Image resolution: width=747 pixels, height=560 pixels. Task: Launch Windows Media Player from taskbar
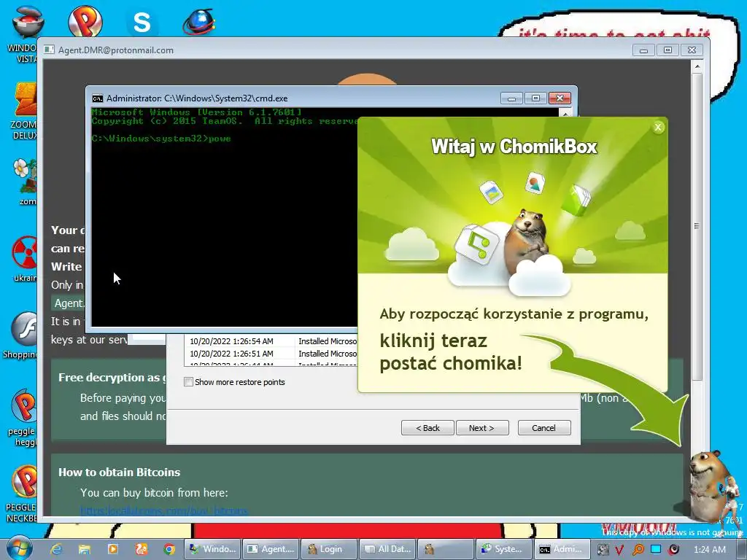coord(113,549)
